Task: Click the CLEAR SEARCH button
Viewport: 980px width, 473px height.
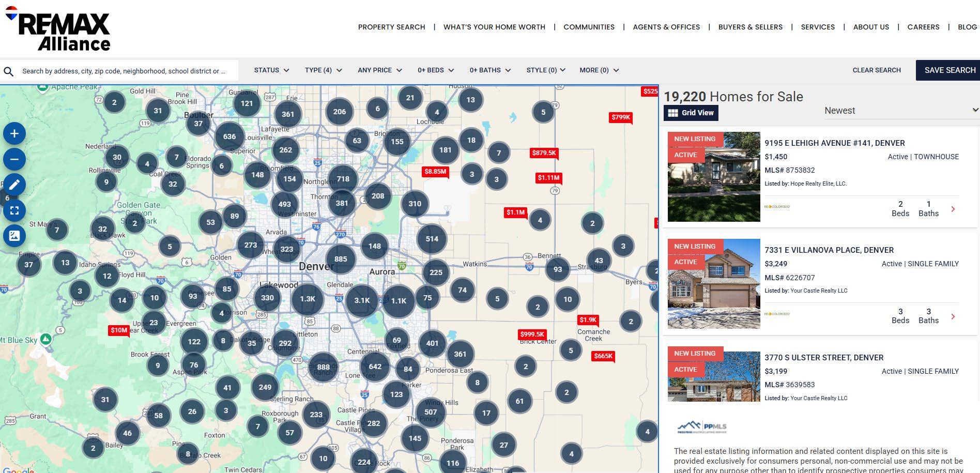Action: [x=877, y=70]
